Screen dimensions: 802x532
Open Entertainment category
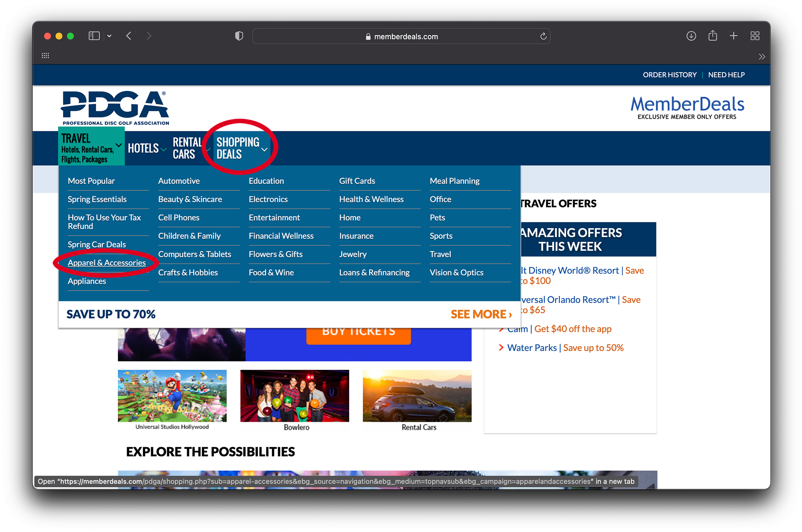[274, 218]
